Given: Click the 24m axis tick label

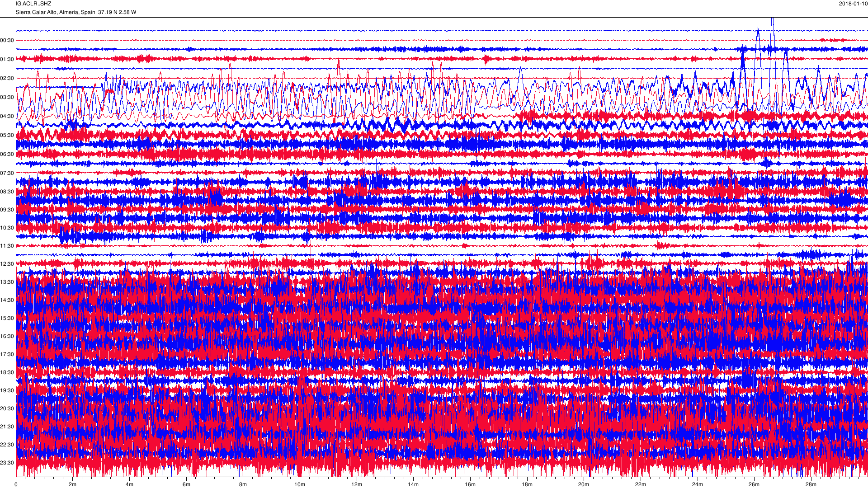Looking at the screenshot, I should (x=698, y=484).
